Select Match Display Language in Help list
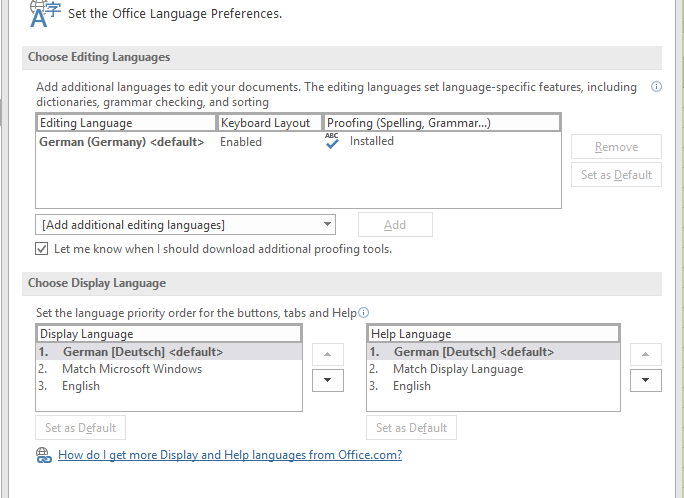Viewport: 684px width, 498px height. (x=457, y=369)
